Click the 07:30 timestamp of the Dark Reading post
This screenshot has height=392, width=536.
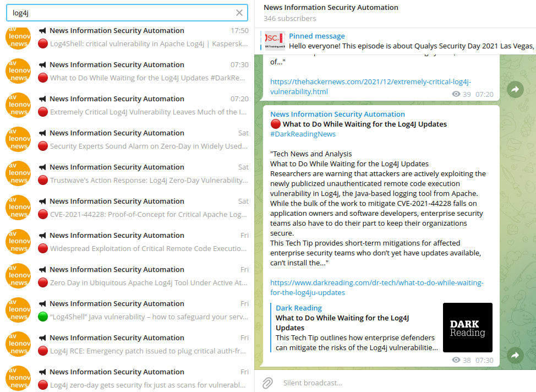coord(484,360)
